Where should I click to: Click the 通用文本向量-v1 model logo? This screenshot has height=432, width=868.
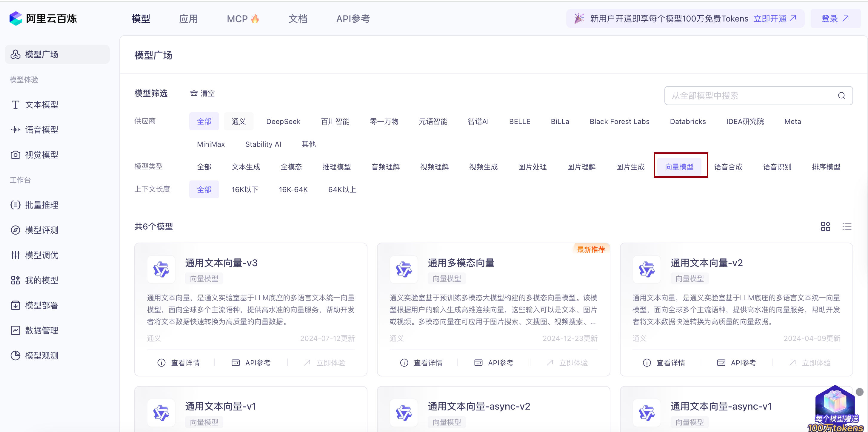(x=161, y=413)
